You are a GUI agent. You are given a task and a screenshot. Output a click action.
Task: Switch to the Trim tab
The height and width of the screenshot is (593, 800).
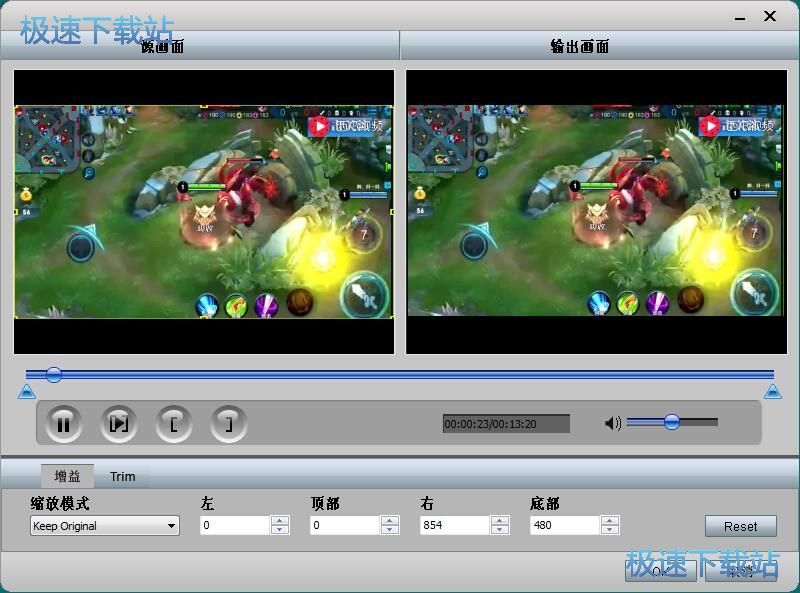click(122, 476)
